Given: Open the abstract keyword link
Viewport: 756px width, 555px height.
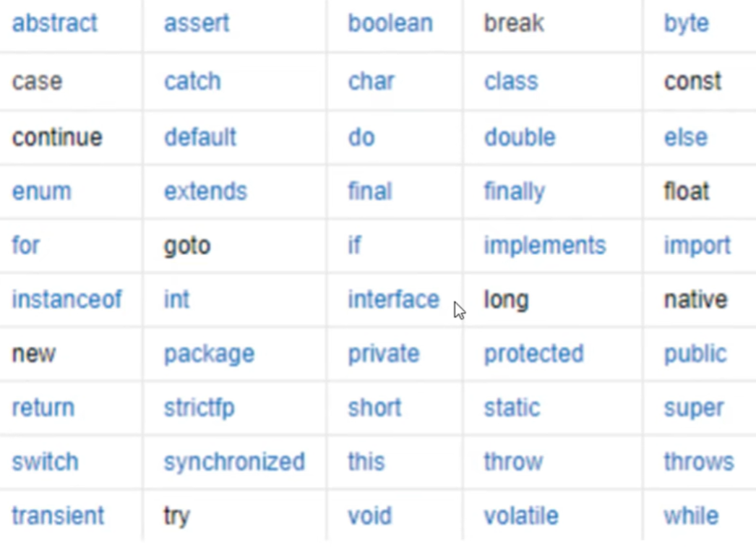Looking at the screenshot, I should point(54,23).
